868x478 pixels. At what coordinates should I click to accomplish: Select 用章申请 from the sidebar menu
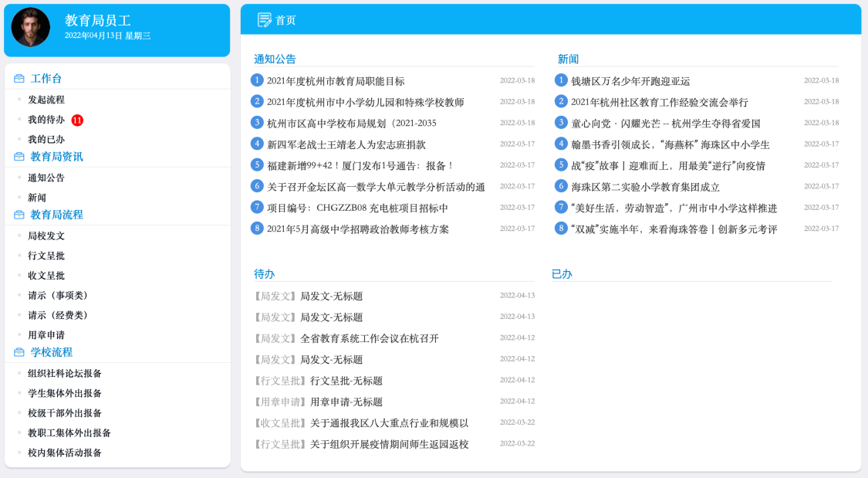coord(46,335)
